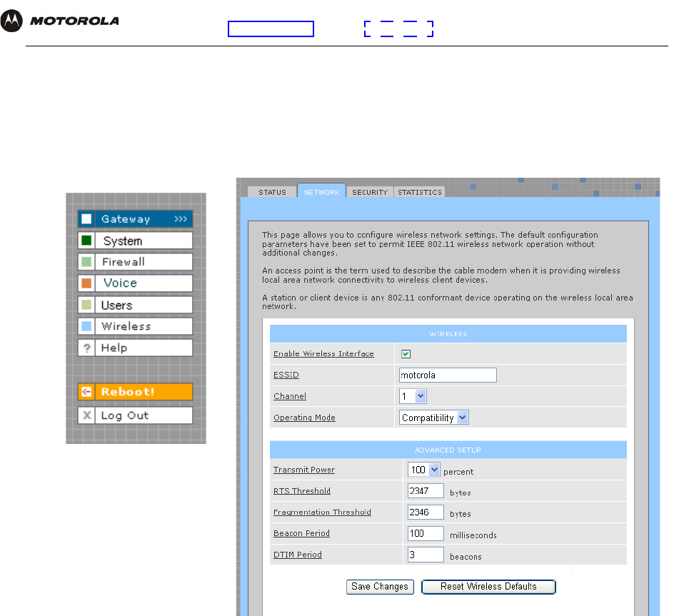Click the dark green square icon beside System
This screenshot has width=689, height=616.
coord(86,241)
